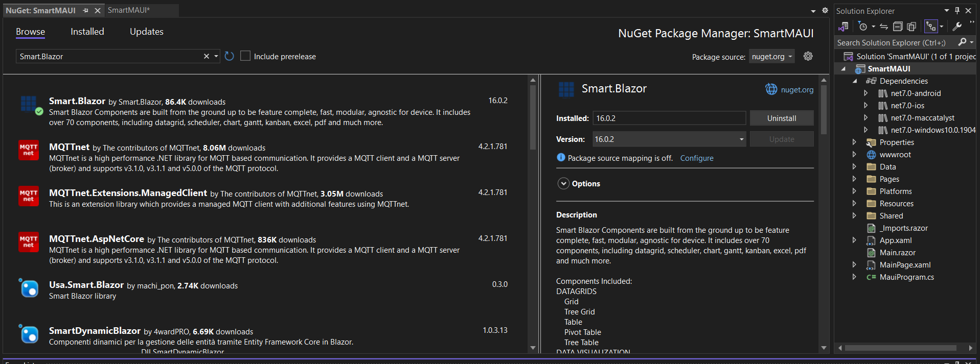The height and width of the screenshot is (364, 980).
Task: Click the Usa.Smart.Blazor package icon
Action: tap(29, 288)
